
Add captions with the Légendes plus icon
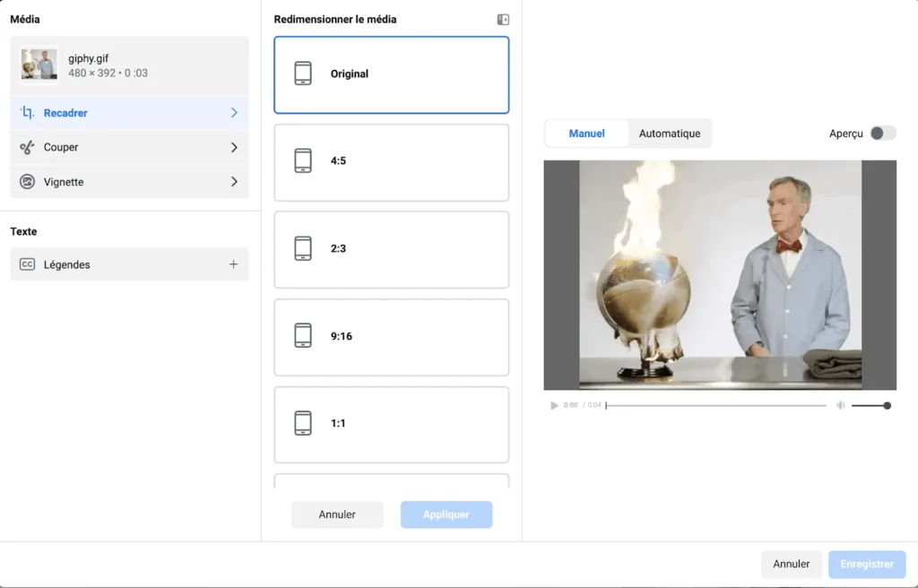(233, 264)
